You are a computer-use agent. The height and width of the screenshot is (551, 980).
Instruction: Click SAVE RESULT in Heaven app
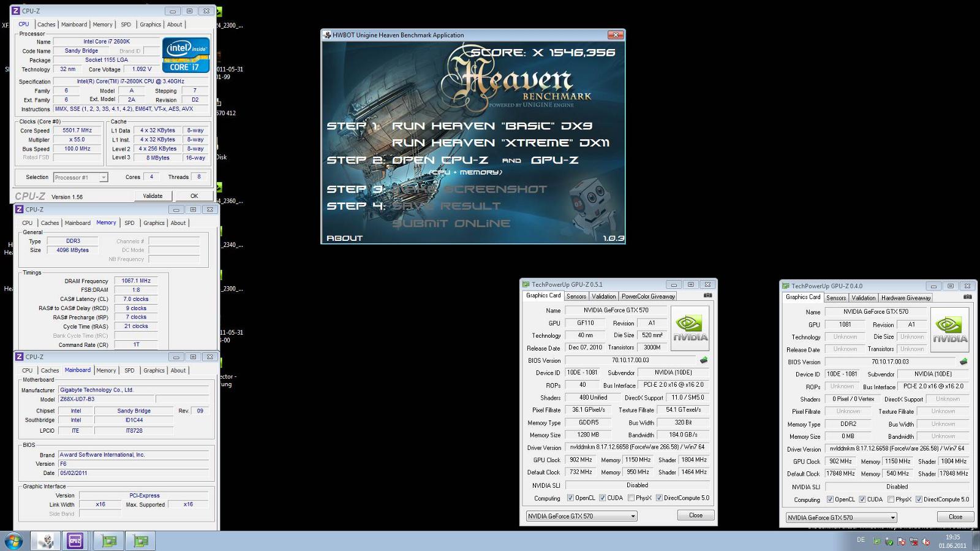click(447, 206)
